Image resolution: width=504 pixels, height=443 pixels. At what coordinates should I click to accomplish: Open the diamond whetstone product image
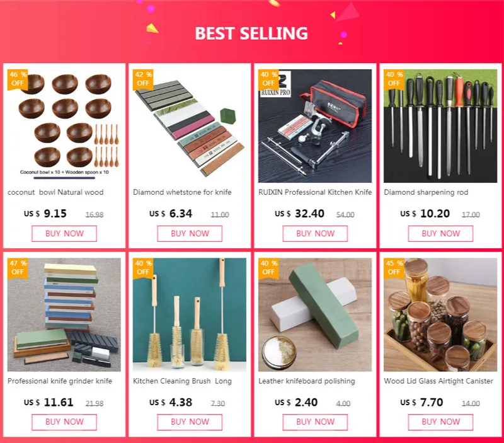pos(190,126)
